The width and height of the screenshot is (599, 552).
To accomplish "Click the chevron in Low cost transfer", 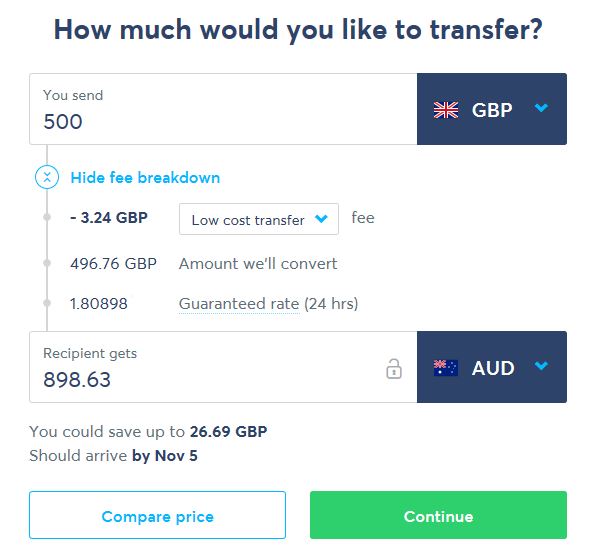I will [321, 219].
